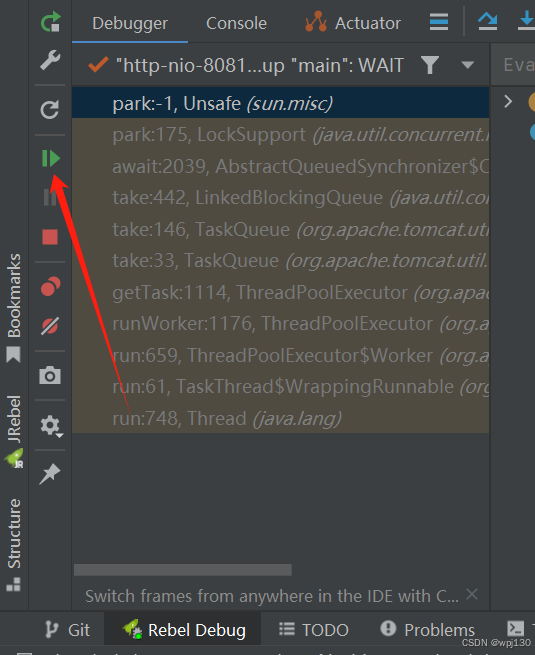
Task: Toggle Mute Breakpoints icon
Action: [x=50, y=326]
